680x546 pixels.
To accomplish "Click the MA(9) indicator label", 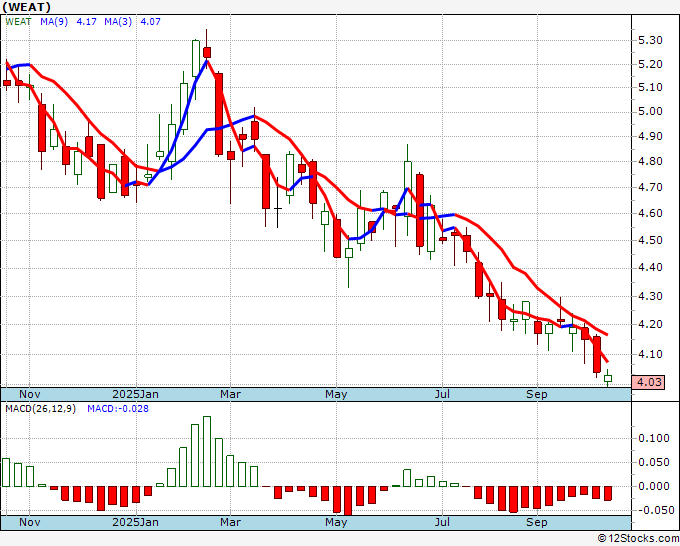I will 54,22.
